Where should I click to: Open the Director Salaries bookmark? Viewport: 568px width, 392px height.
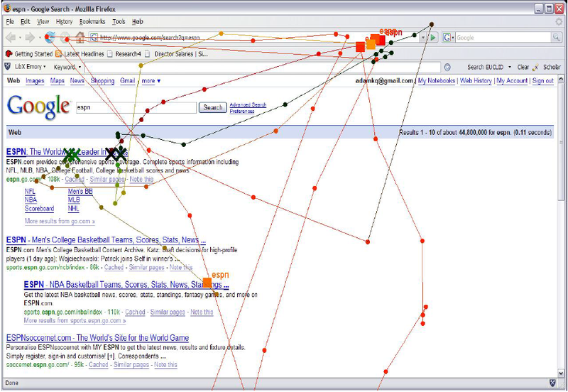[x=176, y=54]
